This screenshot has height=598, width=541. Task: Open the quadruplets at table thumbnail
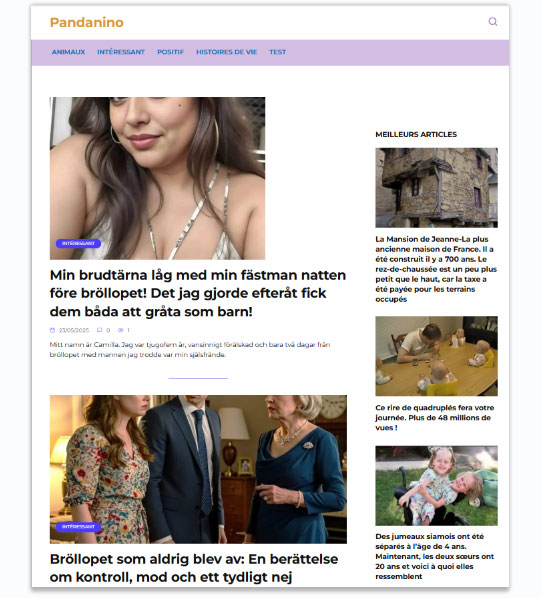(x=436, y=356)
